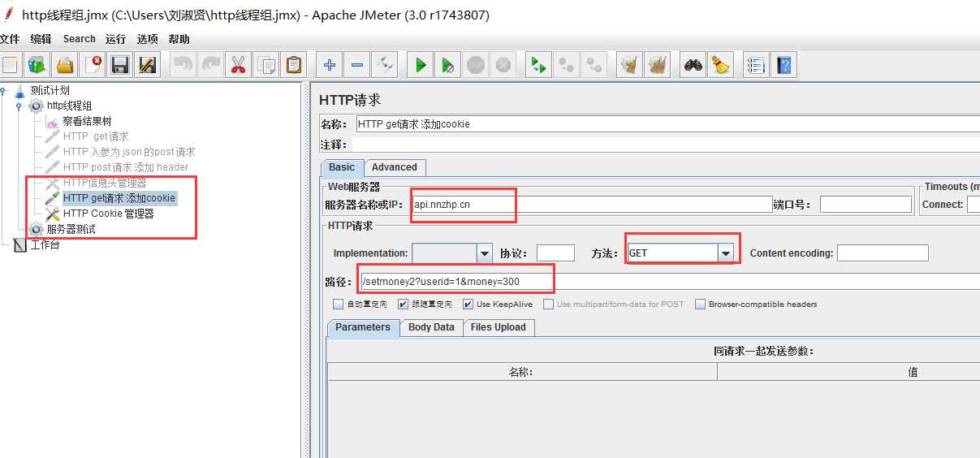Click Remote shutdown all icon
Screen dimensions: 980x458
(x=594, y=65)
